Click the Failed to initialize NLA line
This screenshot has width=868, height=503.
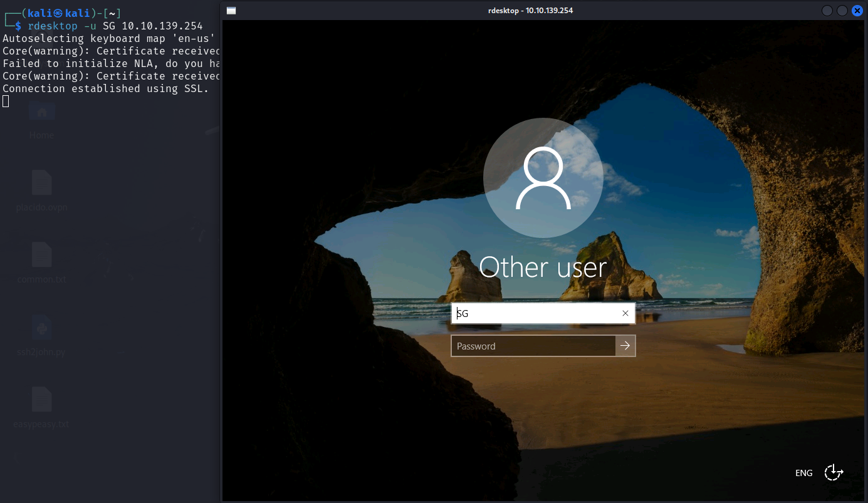pos(111,63)
